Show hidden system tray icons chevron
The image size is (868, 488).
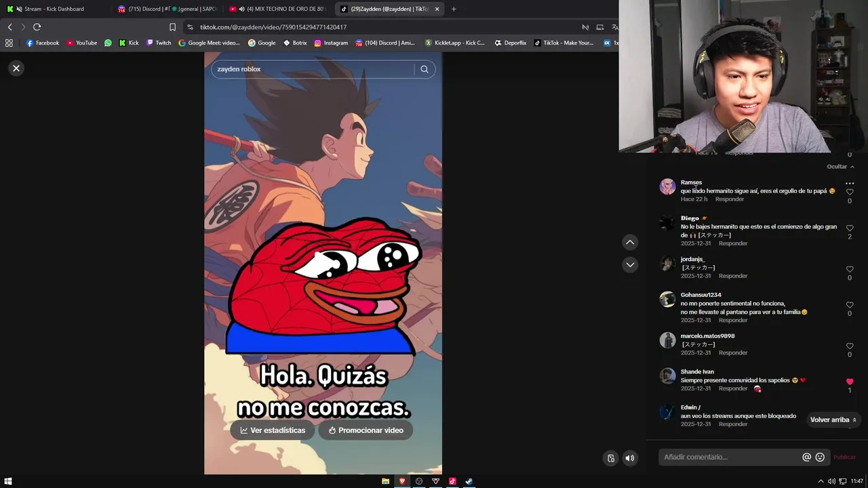(821, 481)
